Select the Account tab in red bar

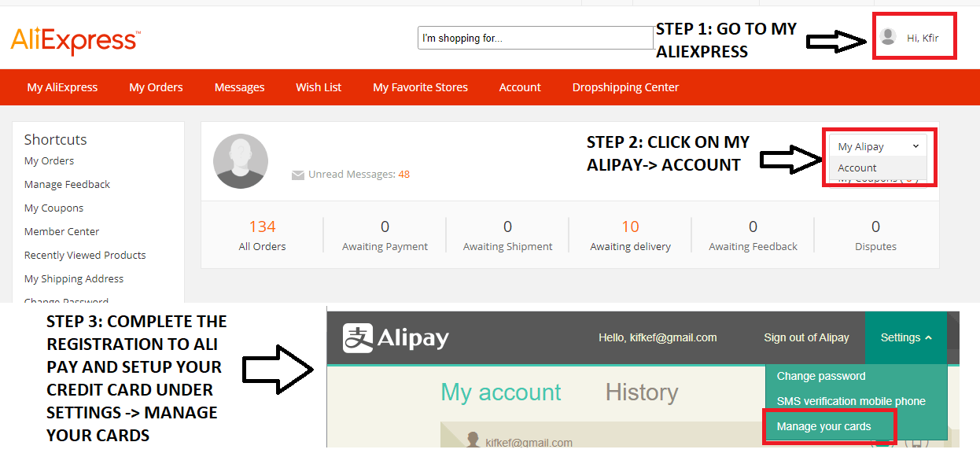[x=520, y=87]
